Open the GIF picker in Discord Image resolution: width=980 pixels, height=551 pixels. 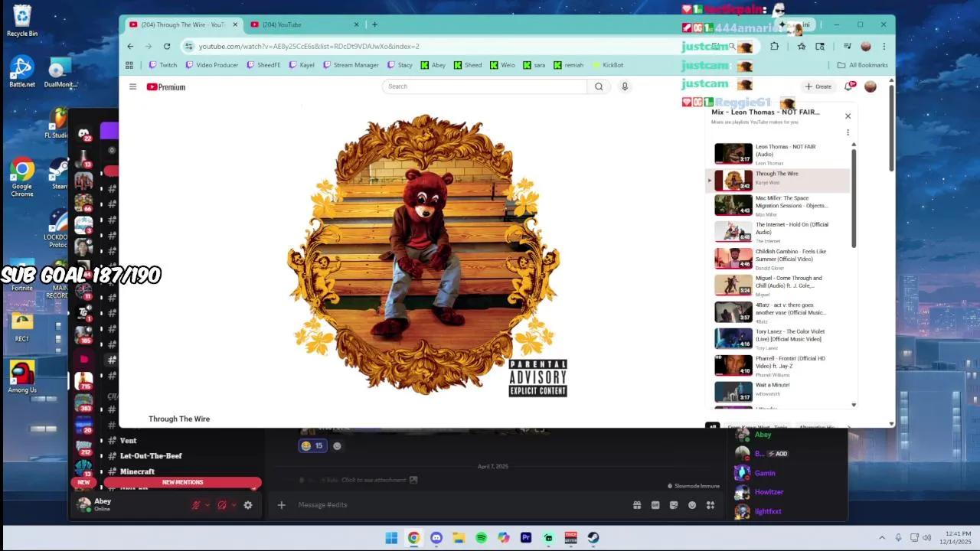click(655, 505)
